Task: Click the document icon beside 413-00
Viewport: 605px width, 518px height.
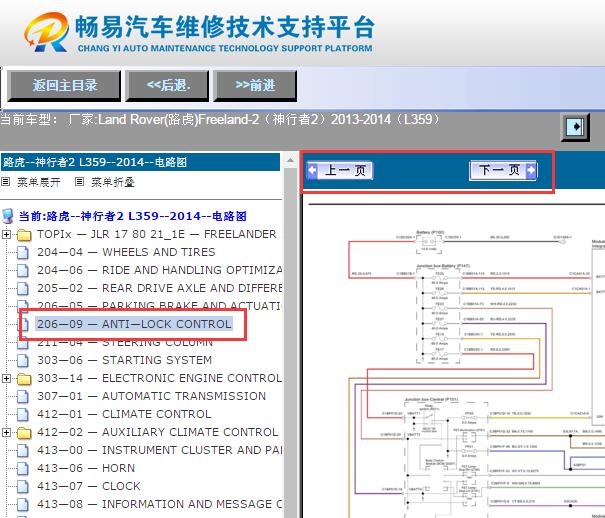Action: 23,451
